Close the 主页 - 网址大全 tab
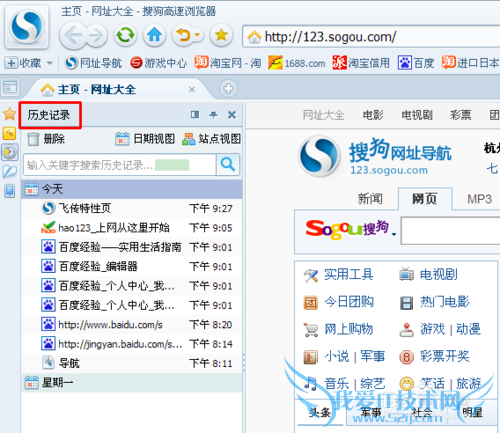This screenshot has width=500, height=433. click(x=192, y=89)
